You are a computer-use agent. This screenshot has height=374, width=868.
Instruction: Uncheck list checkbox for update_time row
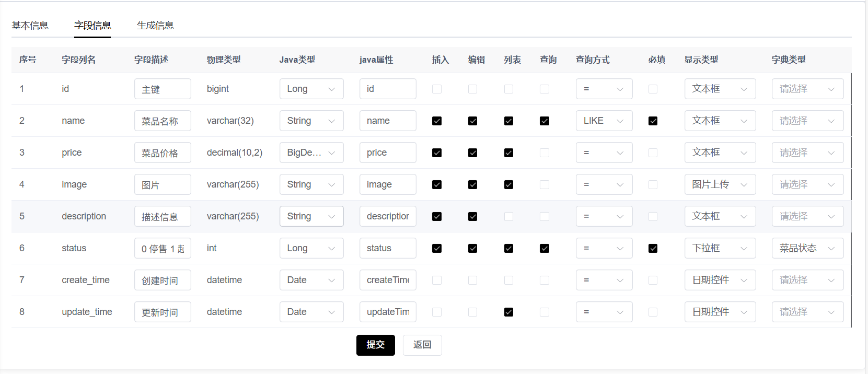point(508,312)
